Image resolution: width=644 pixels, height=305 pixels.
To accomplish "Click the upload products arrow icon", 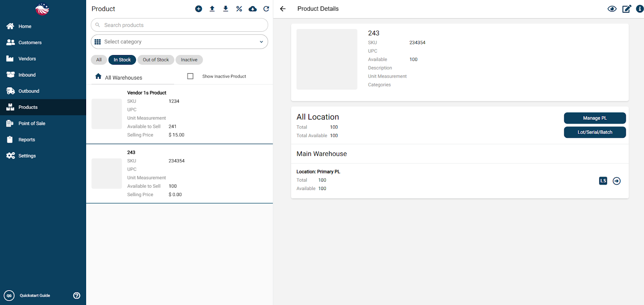I will (212, 9).
